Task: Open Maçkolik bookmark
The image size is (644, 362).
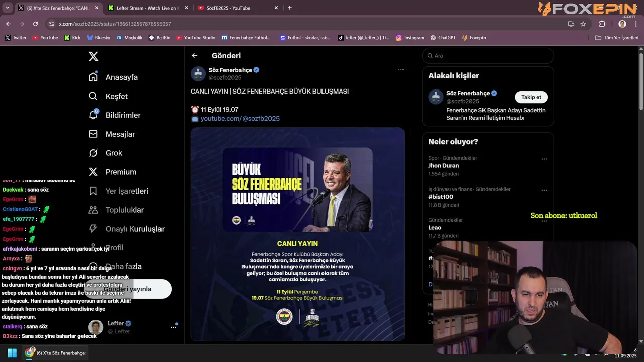Action: (x=129, y=38)
